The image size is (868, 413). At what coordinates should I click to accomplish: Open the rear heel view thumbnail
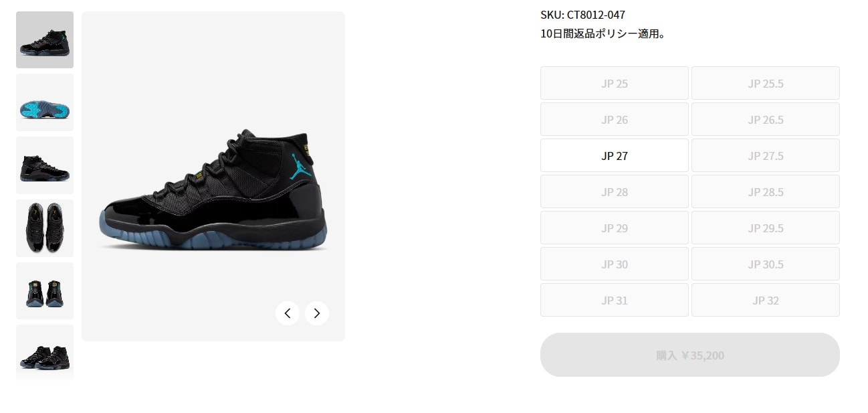click(x=45, y=291)
